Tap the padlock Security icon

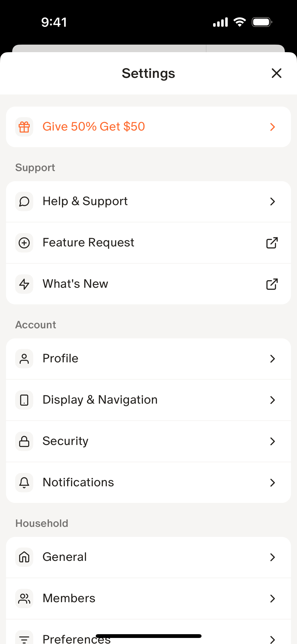click(24, 441)
